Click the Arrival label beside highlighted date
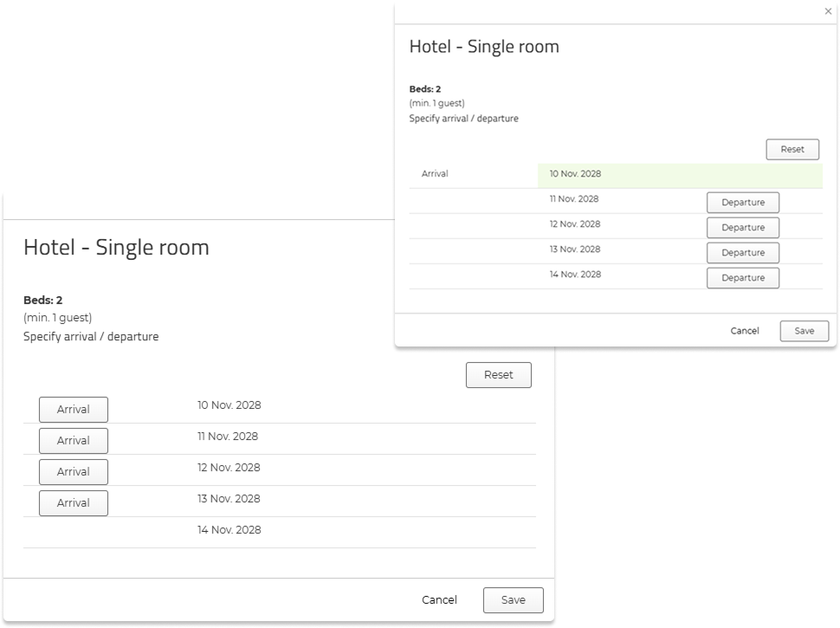 tap(435, 174)
